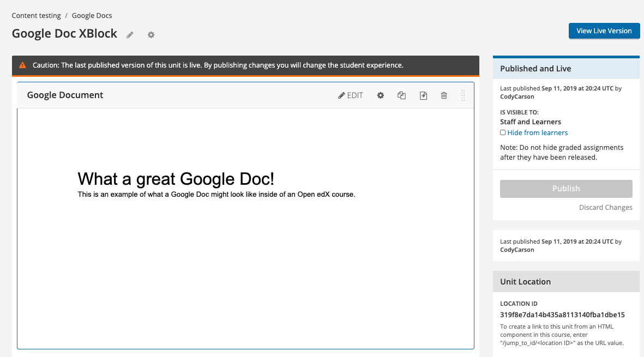Image resolution: width=644 pixels, height=357 pixels.
Task: Click the Google Doc XBlock page title
Action: pyautogui.click(x=64, y=33)
